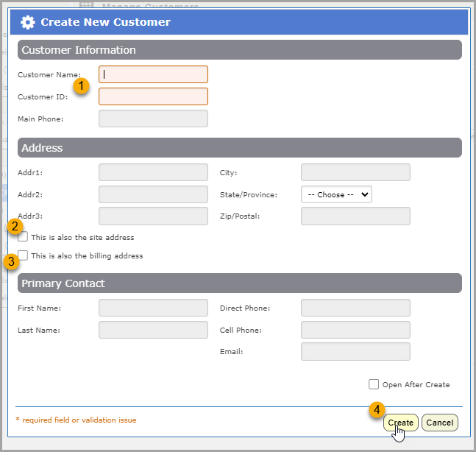
Task: Click the City input field
Action: click(x=355, y=172)
